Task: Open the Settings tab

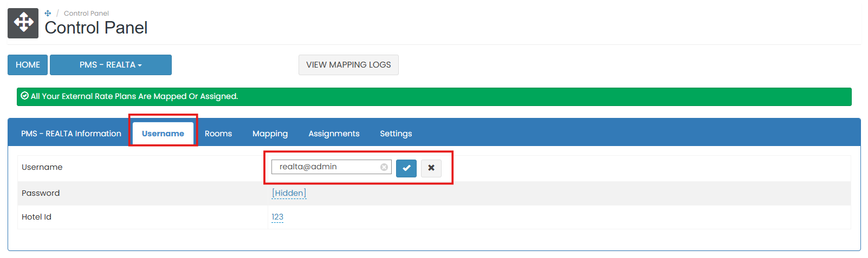Action: pyautogui.click(x=396, y=134)
